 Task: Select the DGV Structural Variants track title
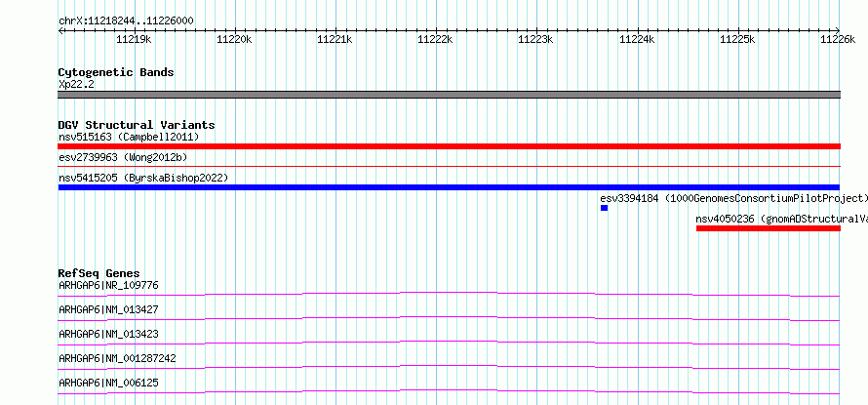[x=137, y=125]
